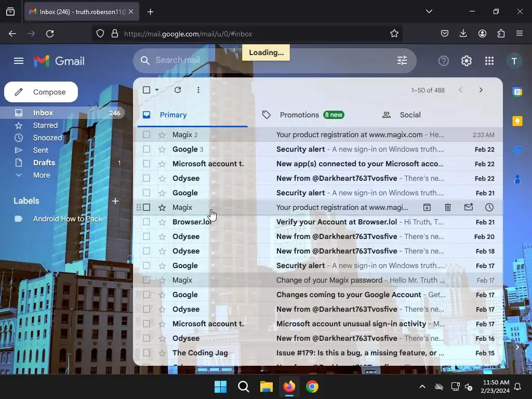Open Google Calendar side panel
Screen dimensions: 532x399
coord(517,91)
